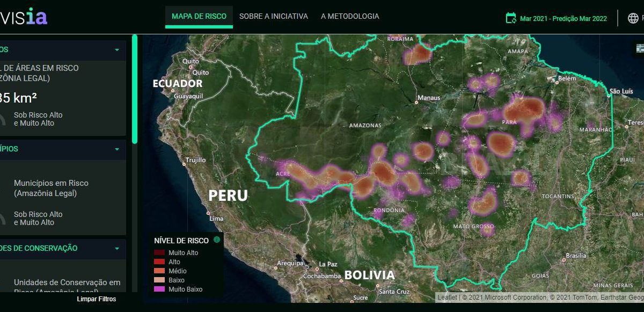Click the PrevisIA logo
The height and width of the screenshot is (312, 644).
click(x=24, y=16)
